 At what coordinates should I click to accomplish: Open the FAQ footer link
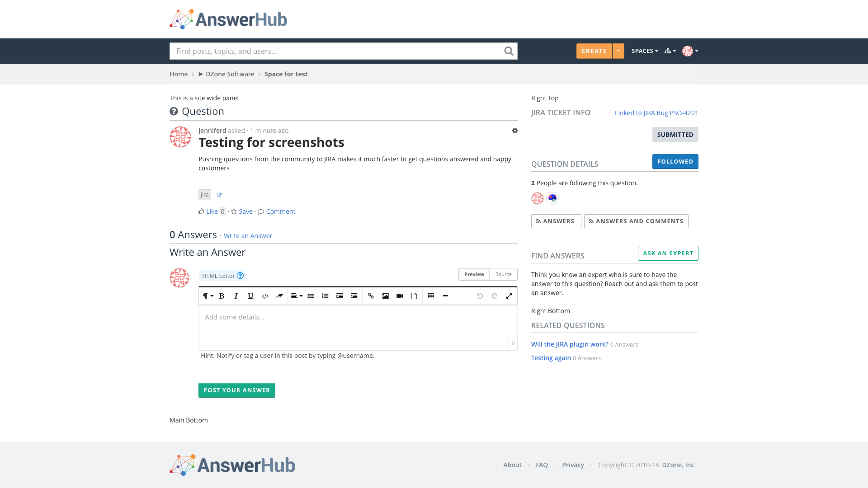(542, 465)
